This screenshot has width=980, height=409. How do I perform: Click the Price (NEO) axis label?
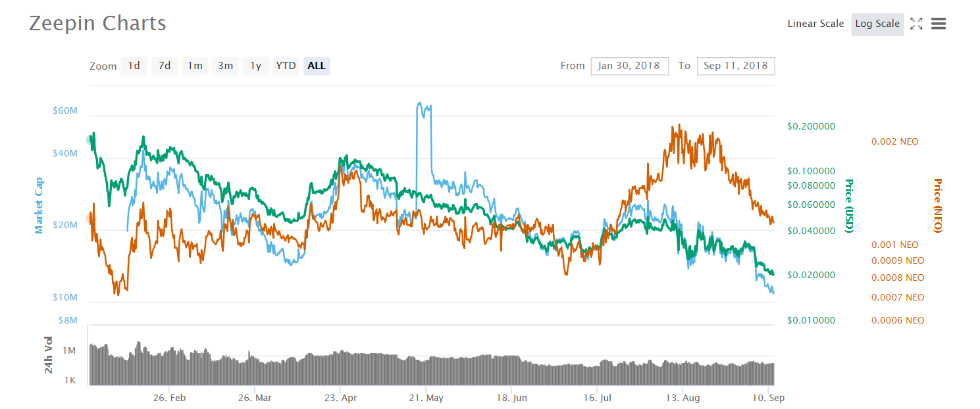click(x=937, y=205)
